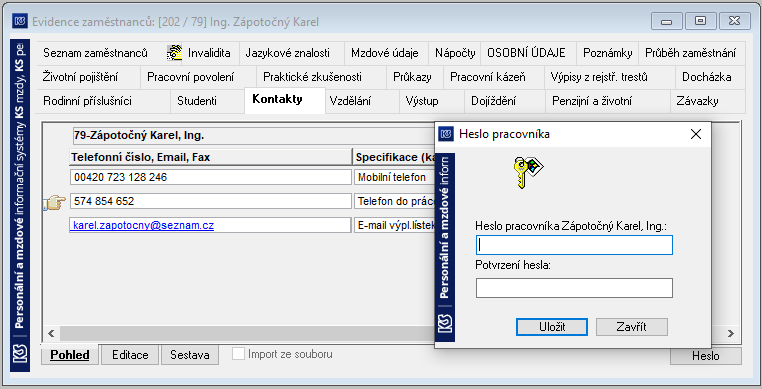This screenshot has height=389, width=762.
Task: Click the Invalidita tab icon
Action: [x=174, y=53]
